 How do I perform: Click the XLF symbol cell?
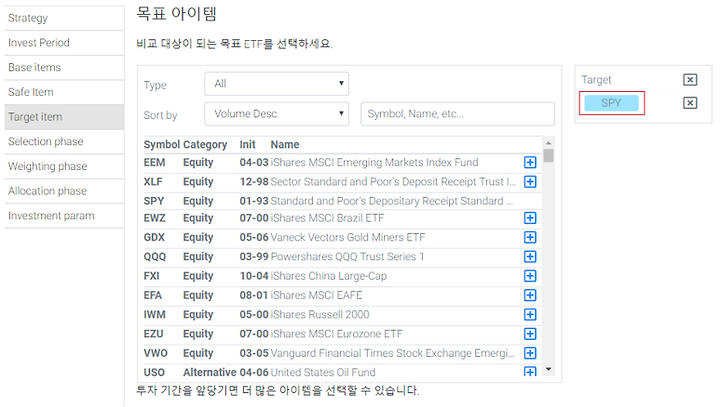[x=153, y=181]
